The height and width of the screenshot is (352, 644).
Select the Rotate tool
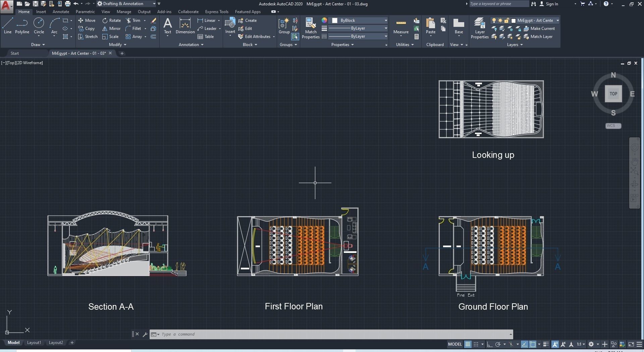tap(112, 20)
